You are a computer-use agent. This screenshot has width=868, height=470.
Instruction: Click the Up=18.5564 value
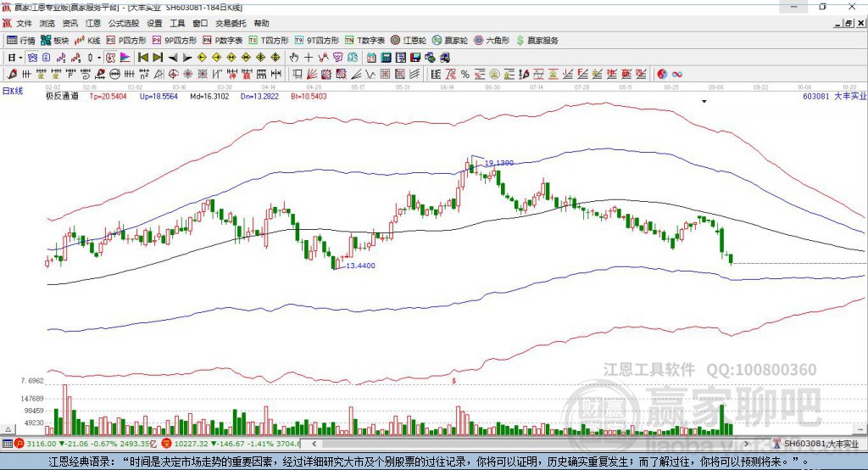[159, 97]
